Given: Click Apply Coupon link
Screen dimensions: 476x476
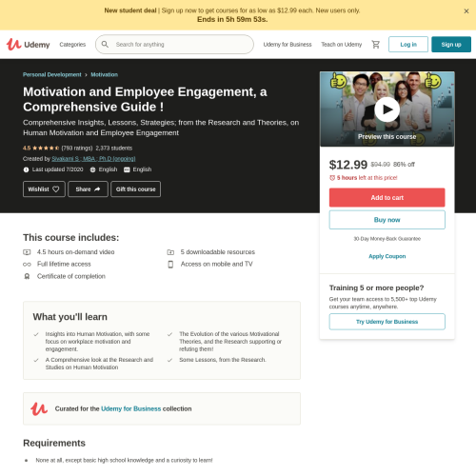Looking at the screenshot, I should click(x=387, y=256).
